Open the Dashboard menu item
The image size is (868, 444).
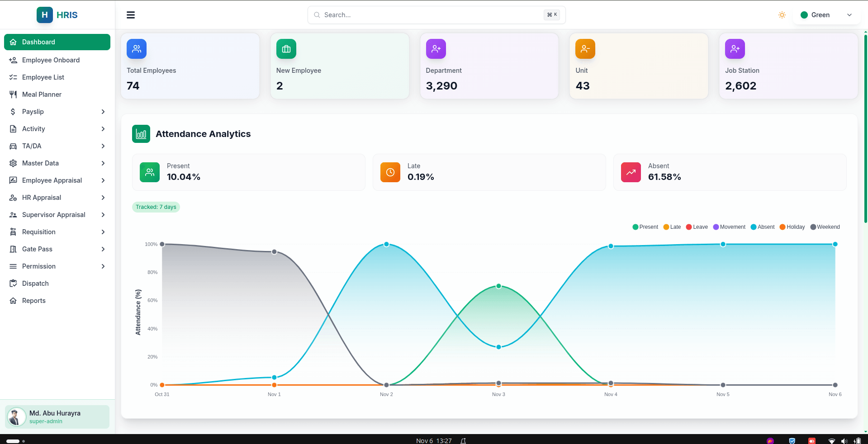(38, 42)
